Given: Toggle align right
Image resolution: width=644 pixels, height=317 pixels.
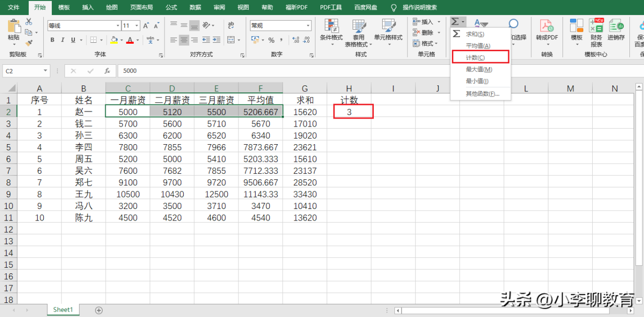Looking at the screenshot, I should (x=194, y=40).
